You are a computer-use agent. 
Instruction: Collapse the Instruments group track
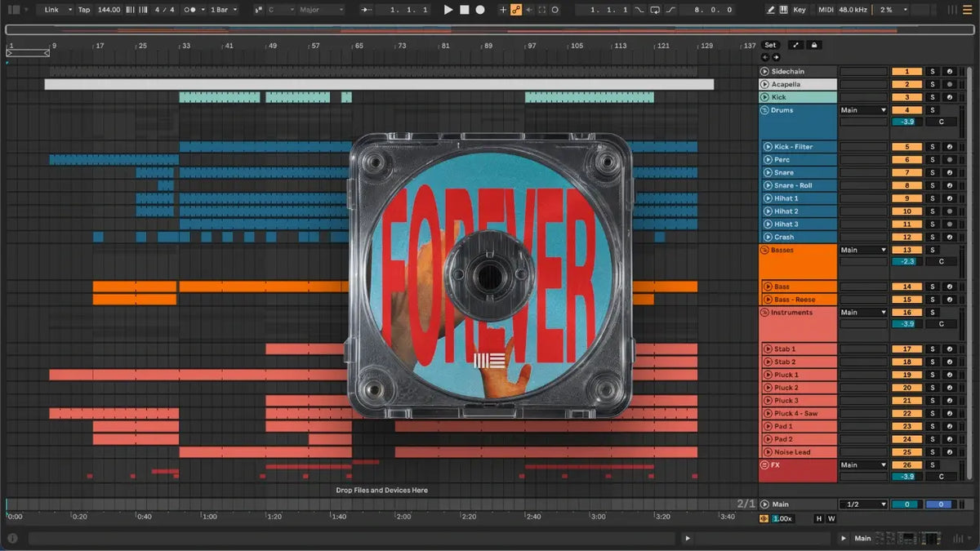tap(764, 313)
